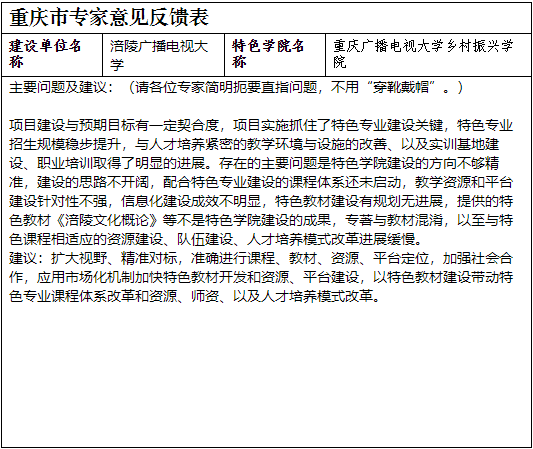Click the line starting 建议：扩大视野
533x449 pixels.
pos(261,259)
